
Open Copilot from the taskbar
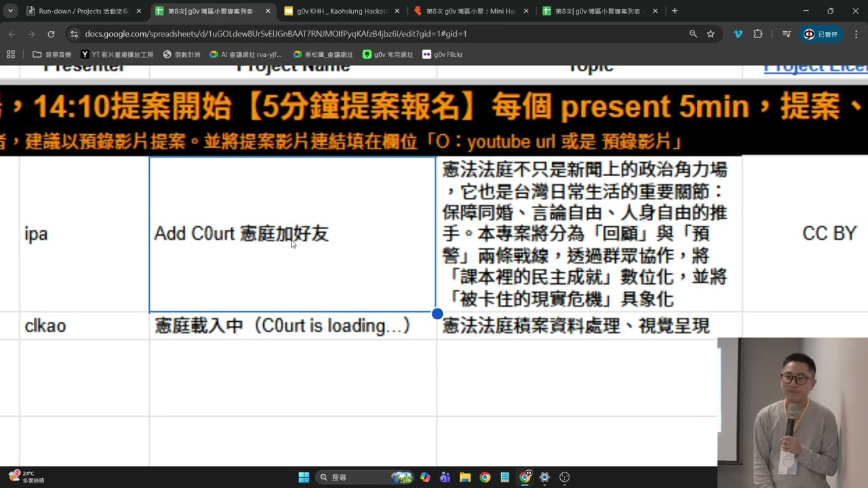(425, 477)
